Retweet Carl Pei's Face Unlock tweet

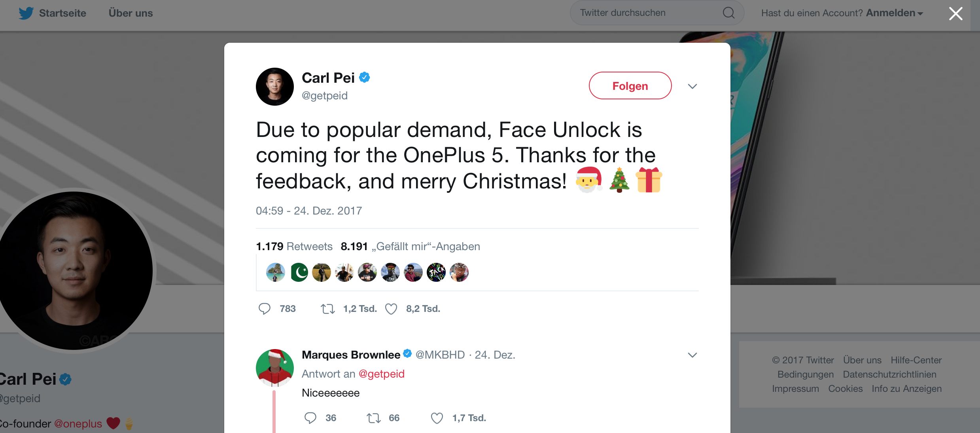pos(328,309)
